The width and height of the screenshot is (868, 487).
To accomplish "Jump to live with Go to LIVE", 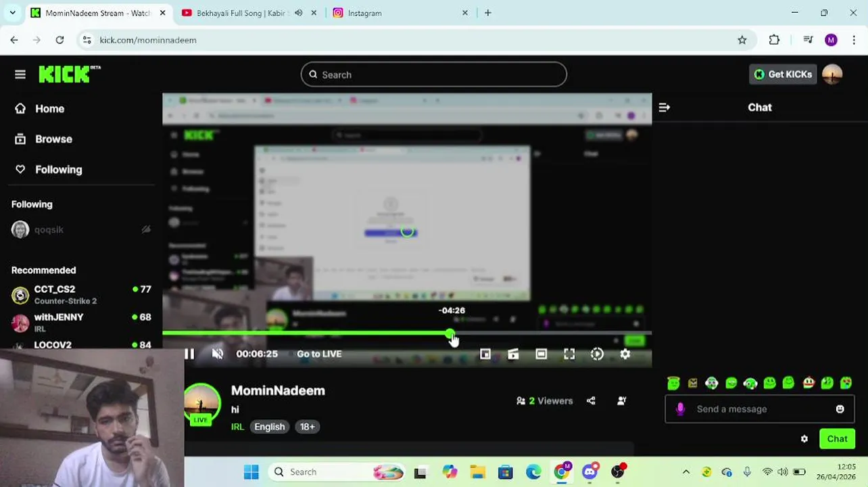I will [x=319, y=354].
